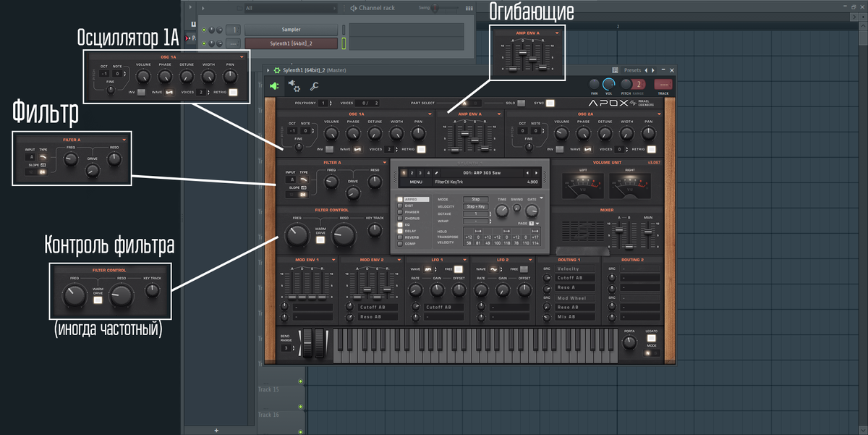The width and height of the screenshot is (868, 435).
Task: Select next preset arrow next to Presets
Action: click(653, 70)
